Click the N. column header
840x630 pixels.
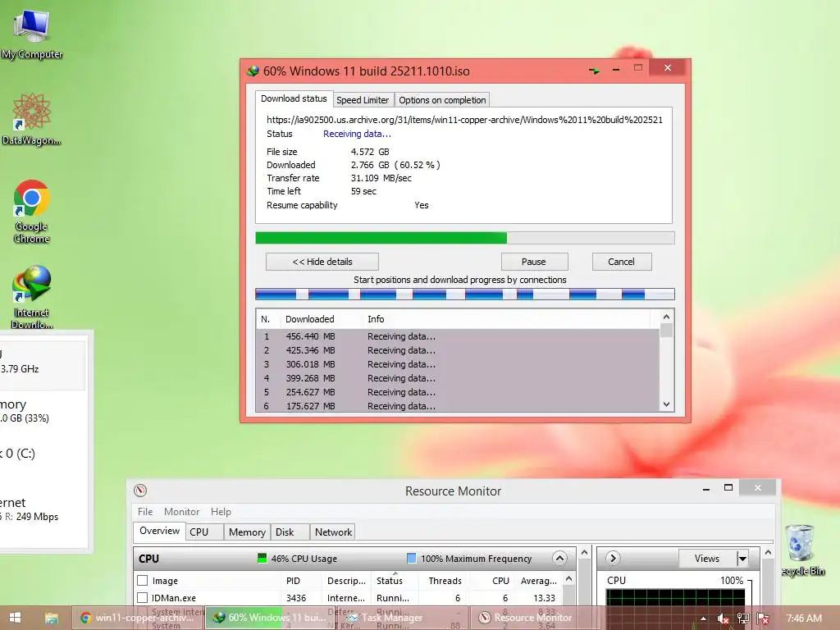click(x=268, y=319)
